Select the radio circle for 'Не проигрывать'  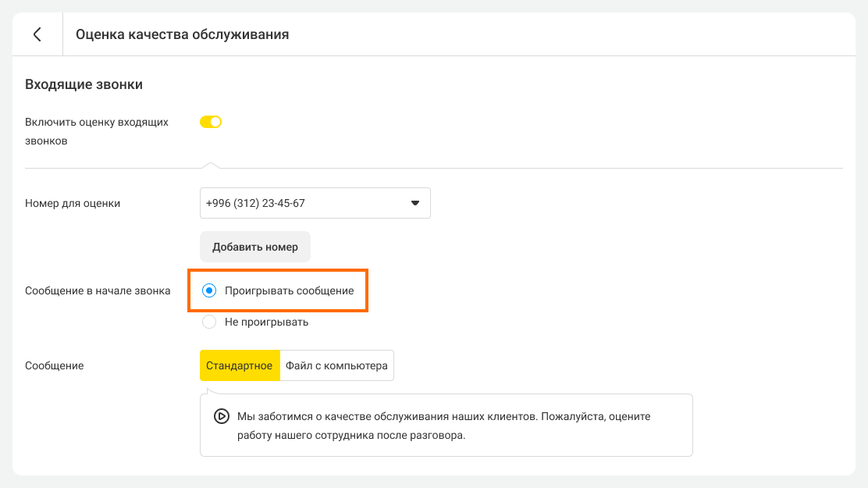click(x=209, y=322)
